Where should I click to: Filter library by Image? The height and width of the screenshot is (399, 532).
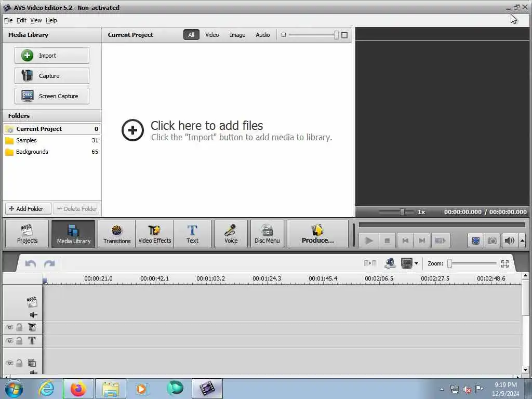click(237, 35)
